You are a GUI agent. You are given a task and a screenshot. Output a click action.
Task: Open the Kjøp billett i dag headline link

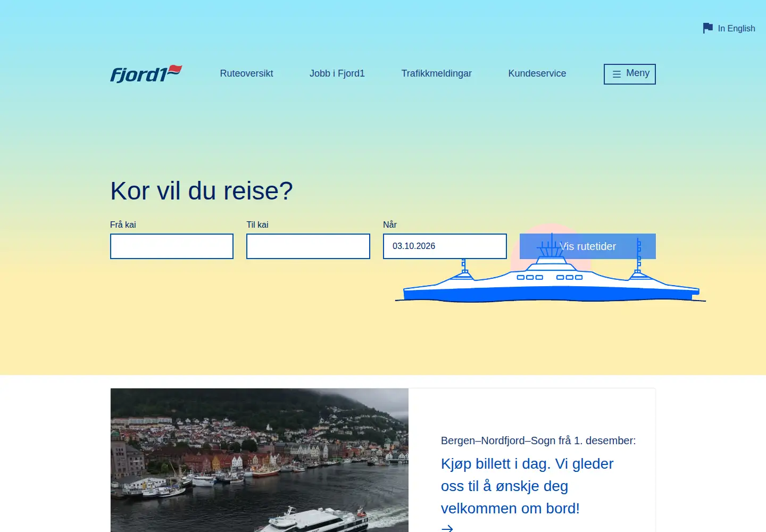click(x=527, y=486)
